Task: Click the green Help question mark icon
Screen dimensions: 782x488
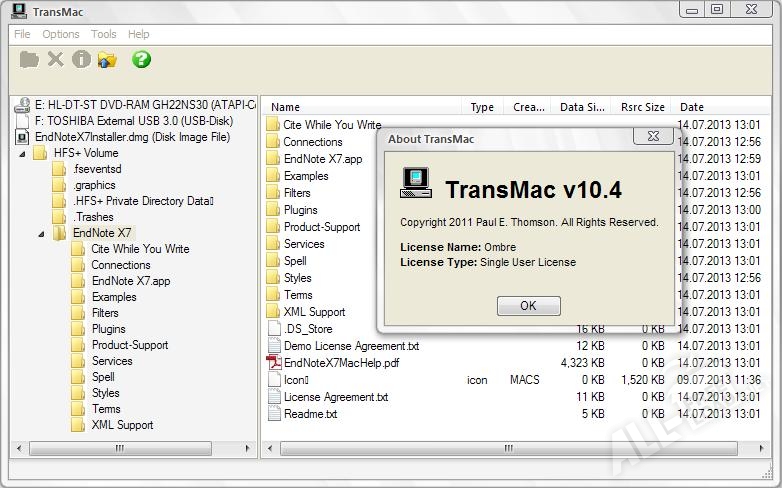Action: [x=141, y=60]
